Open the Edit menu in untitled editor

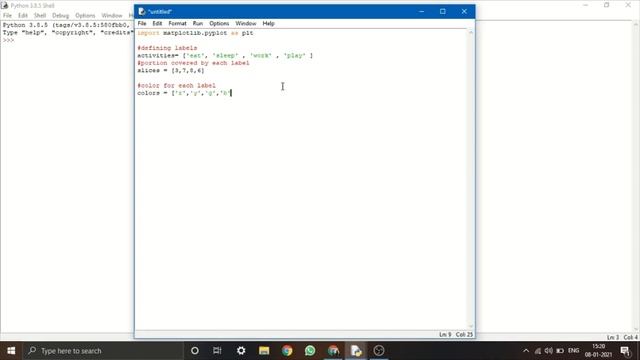click(x=157, y=24)
